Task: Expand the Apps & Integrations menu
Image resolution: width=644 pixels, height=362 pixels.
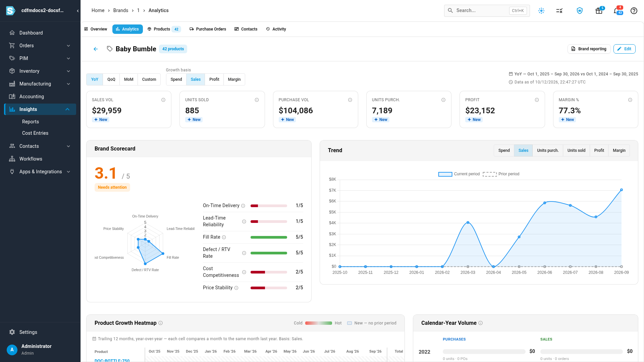Action: click(40, 172)
